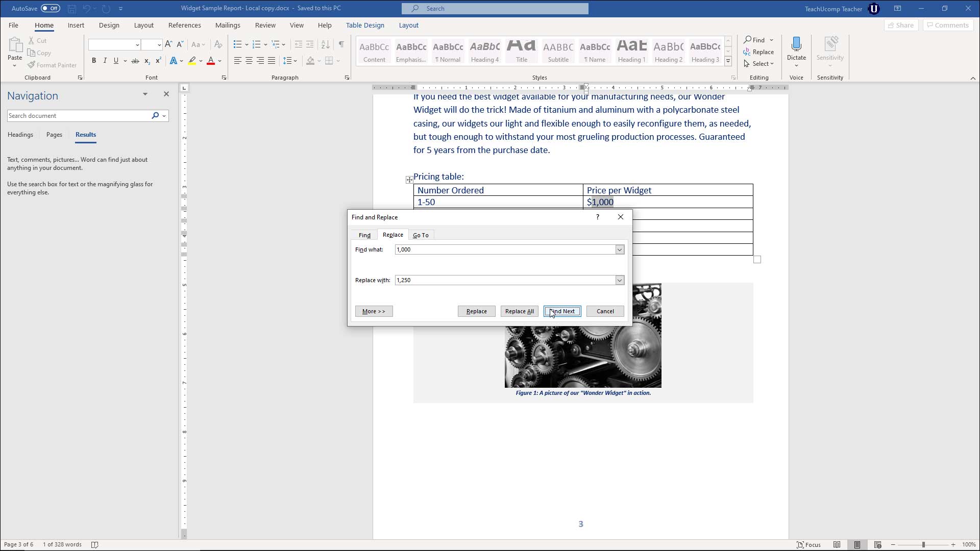Click Replace All button
The image size is (980, 551).
point(519,311)
